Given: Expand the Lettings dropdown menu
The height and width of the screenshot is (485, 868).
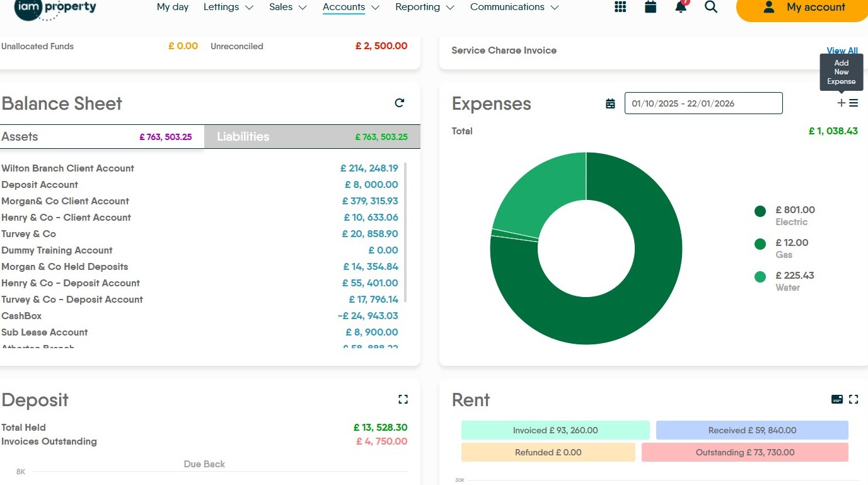Looking at the screenshot, I should pos(228,8).
